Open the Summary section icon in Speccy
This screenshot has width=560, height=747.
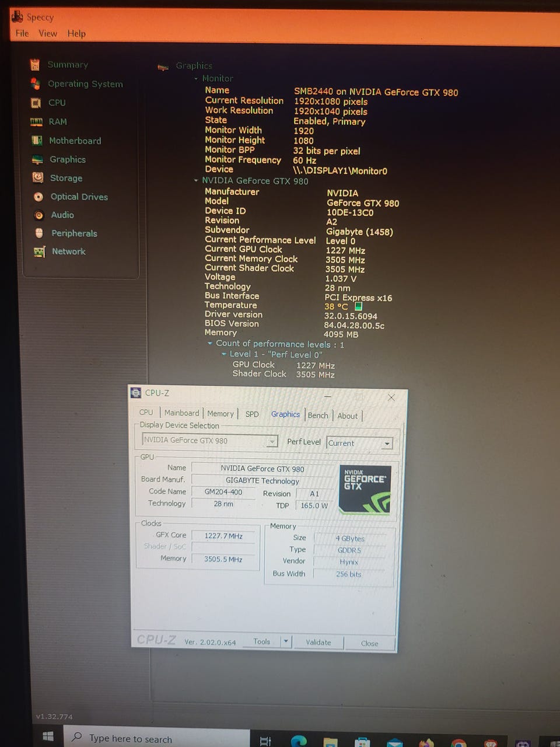click(35, 64)
